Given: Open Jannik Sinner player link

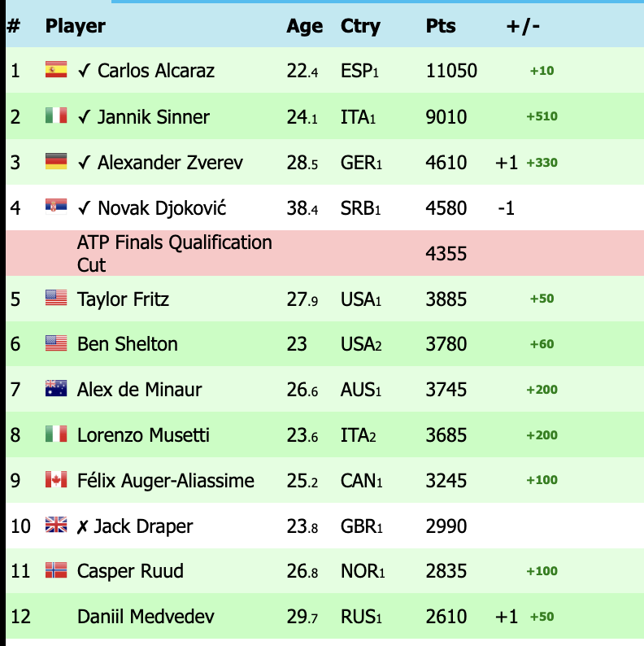Looking at the screenshot, I should [154, 117].
